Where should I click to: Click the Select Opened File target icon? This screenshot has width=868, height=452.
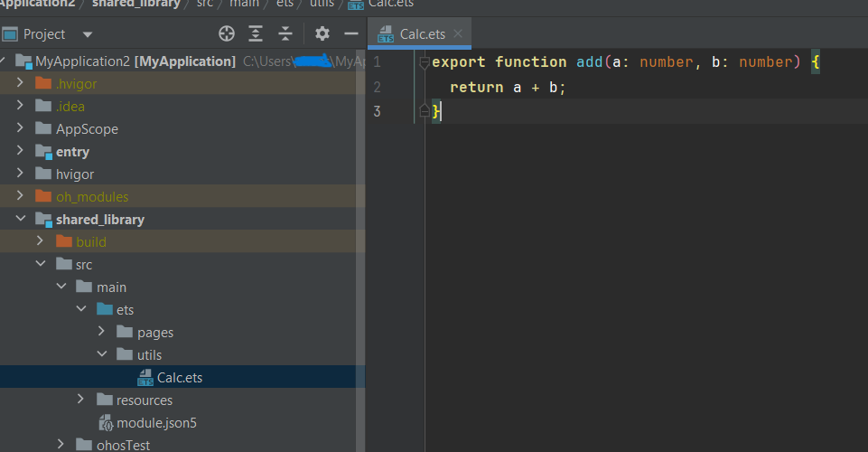227,34
